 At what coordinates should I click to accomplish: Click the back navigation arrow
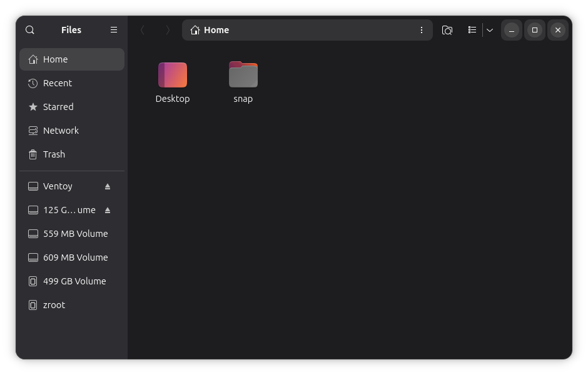(143, 30)
